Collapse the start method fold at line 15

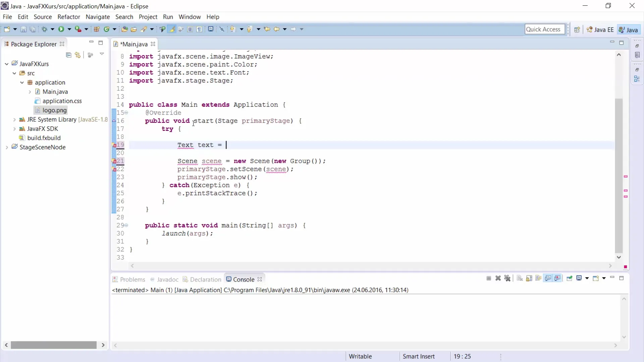(x=126, y=113)
